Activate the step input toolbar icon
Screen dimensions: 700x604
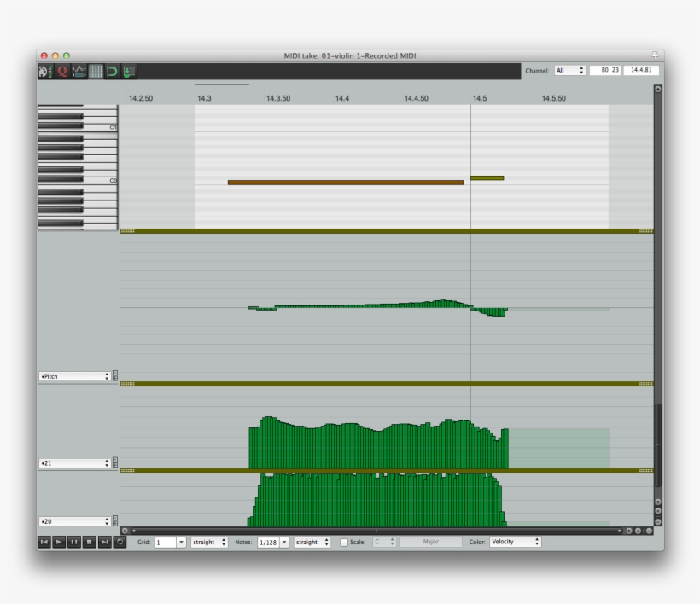coord(129,71)
